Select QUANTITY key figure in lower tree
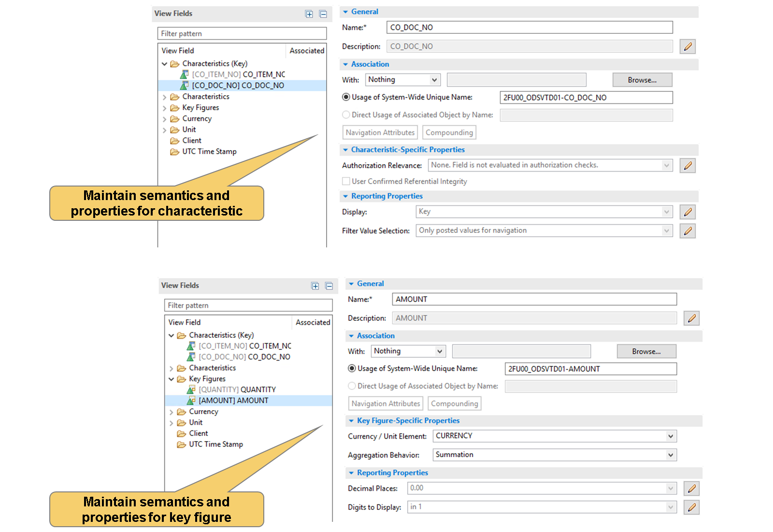773x532 pixels. pyautogui.click(x=231, y=389)
